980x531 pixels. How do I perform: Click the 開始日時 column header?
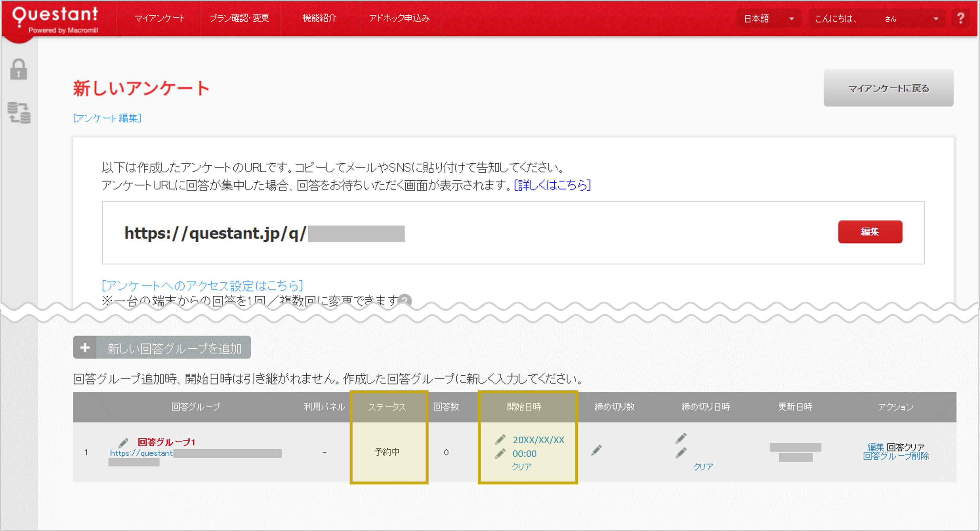pyautogui.click(x=524, y=407)
